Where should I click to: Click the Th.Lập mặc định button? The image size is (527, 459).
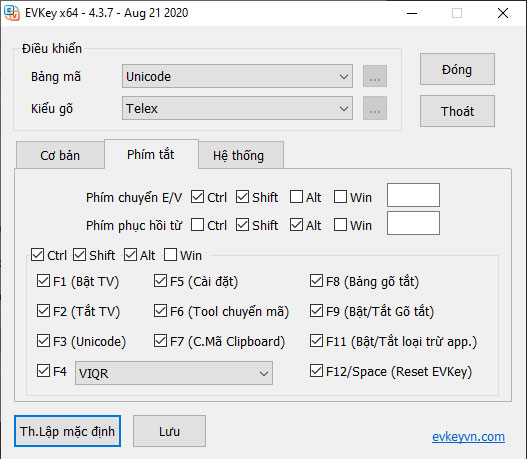click(67, 431)
